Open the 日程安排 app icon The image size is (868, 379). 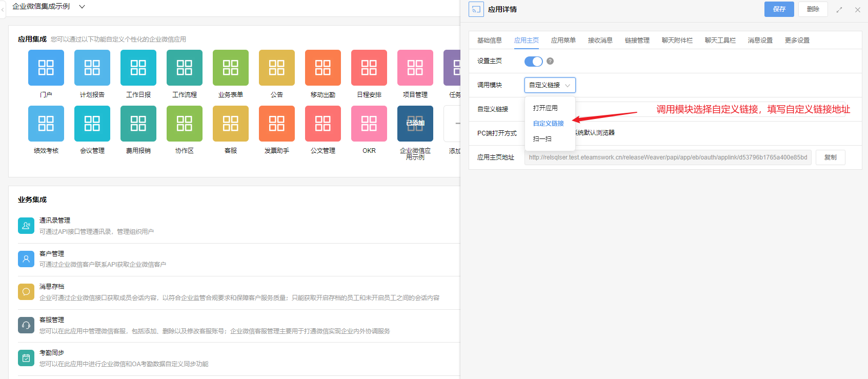pos(369,68)
